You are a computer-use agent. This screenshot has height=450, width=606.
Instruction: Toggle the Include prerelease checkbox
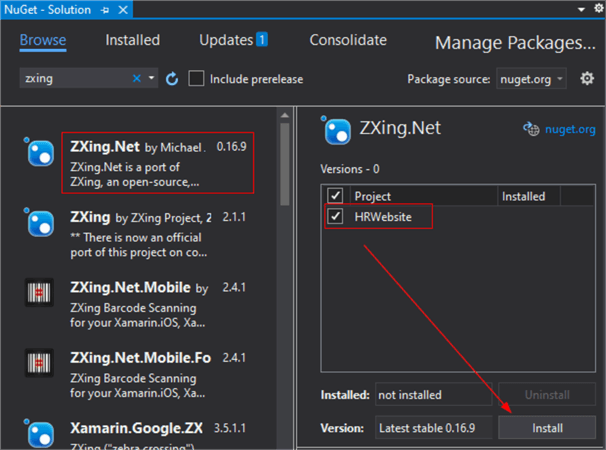point(197,78)
